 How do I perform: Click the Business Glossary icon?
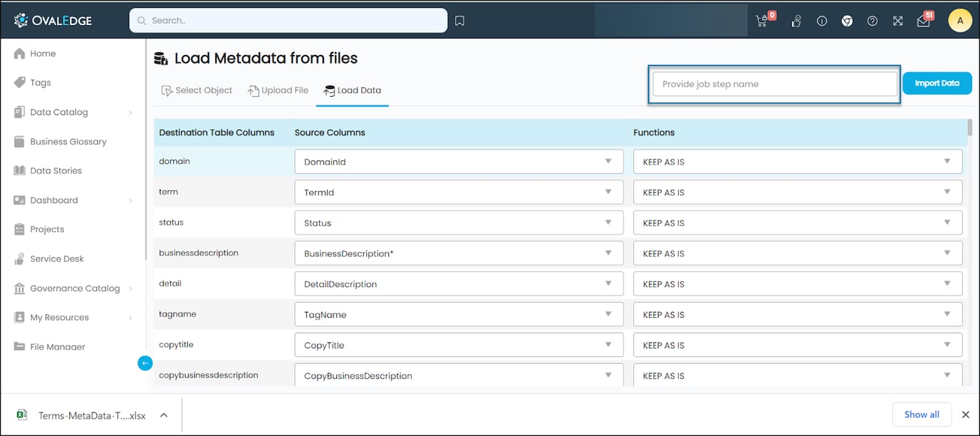click(x=19, y=141)
